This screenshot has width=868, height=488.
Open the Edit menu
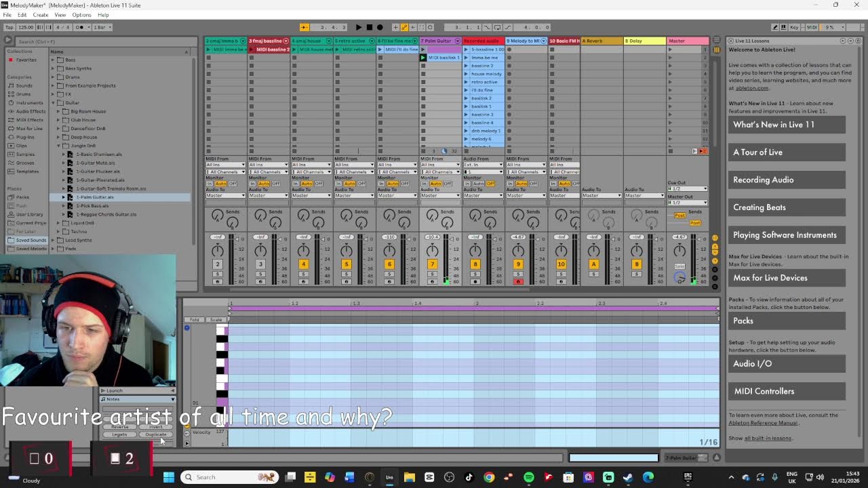(22, 15)
